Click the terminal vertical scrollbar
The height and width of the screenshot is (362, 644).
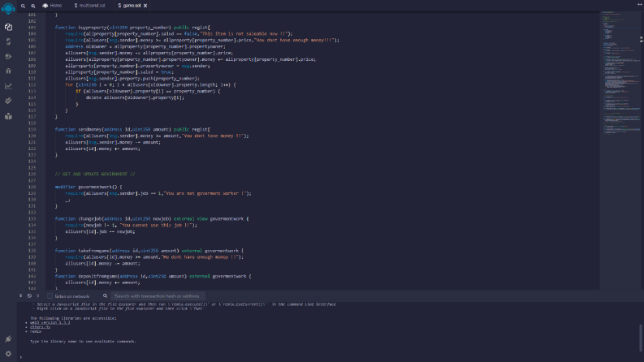(x=639, y=337)
